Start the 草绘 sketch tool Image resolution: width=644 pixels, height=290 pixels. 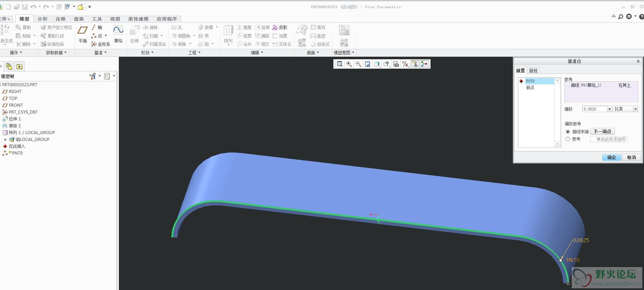(x=118, y=35)
